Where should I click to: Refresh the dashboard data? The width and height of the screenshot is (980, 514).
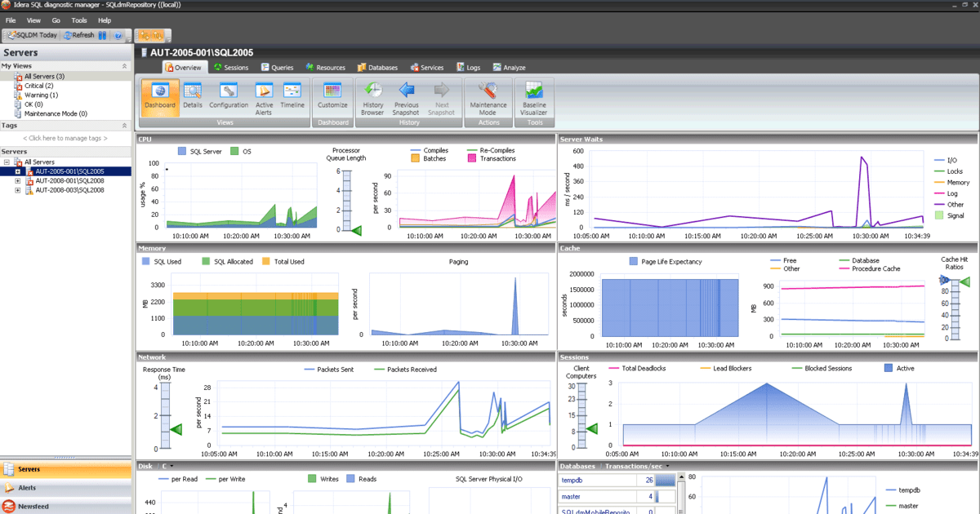78,35
